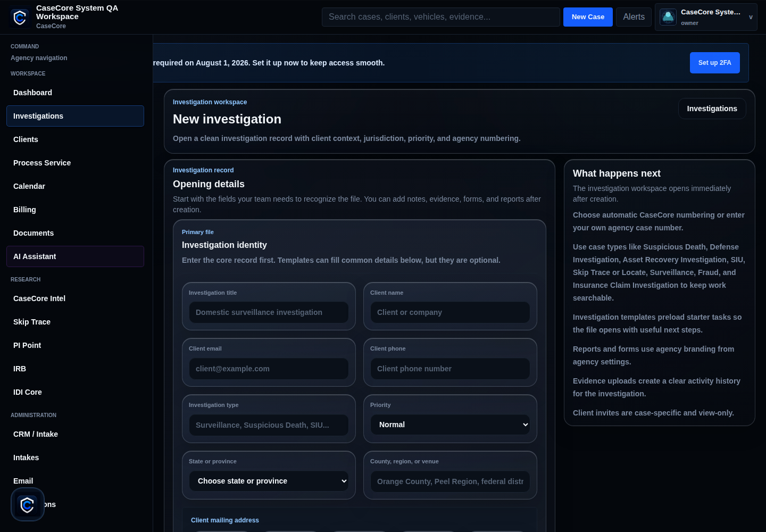This screenshot has width=766, height=532.
Task: Focus the Investigation type input
Action: pos(269,425)
